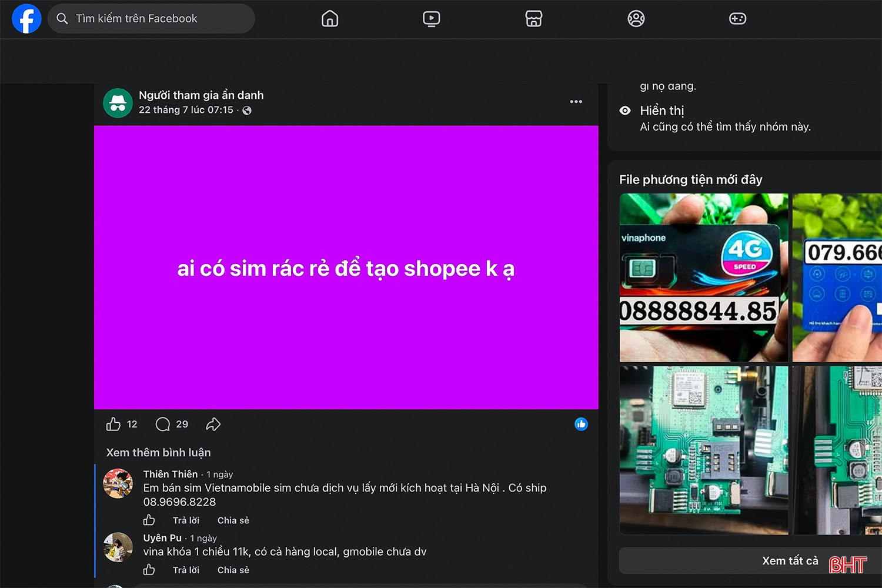This screenshot has width=882, height=588.
Task: Open the Facebook logo home link
Action: pyautogui.click(x=26, y=18)
